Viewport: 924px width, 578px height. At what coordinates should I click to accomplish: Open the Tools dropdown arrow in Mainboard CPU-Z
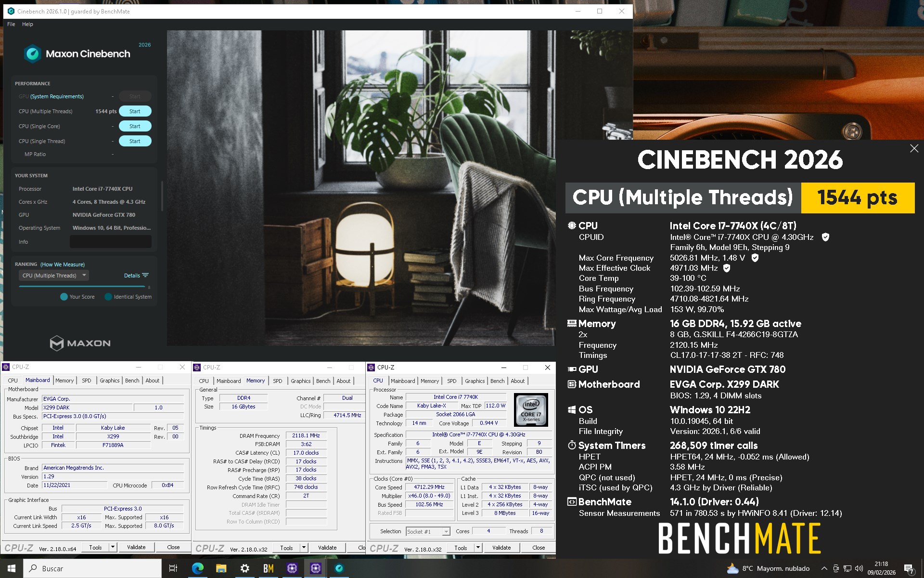113,547
